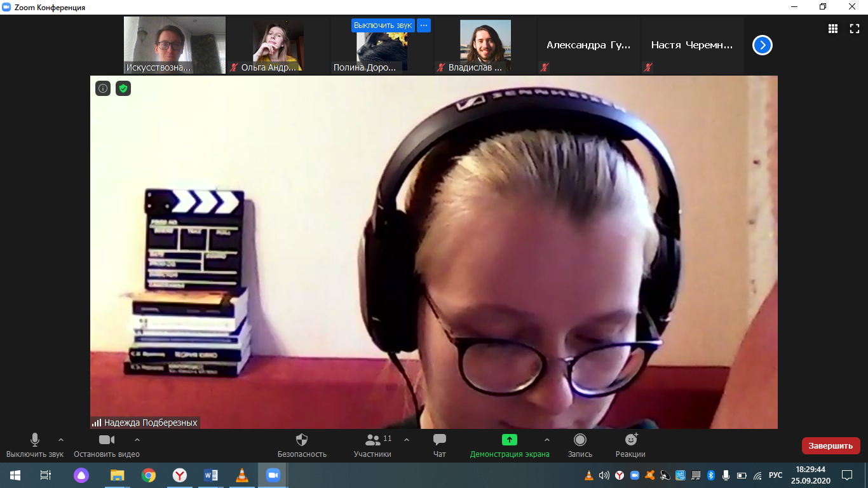Click Yandex icon in system tray

[x=620, y=475]
